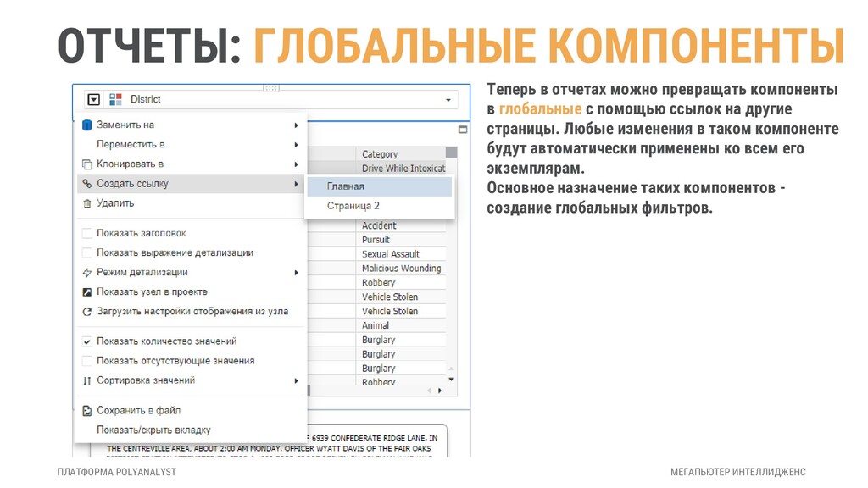This screenshot has width=868, height=488.
Task: Expand the Клонировать в submenu arrow
Action: [296, 164]
